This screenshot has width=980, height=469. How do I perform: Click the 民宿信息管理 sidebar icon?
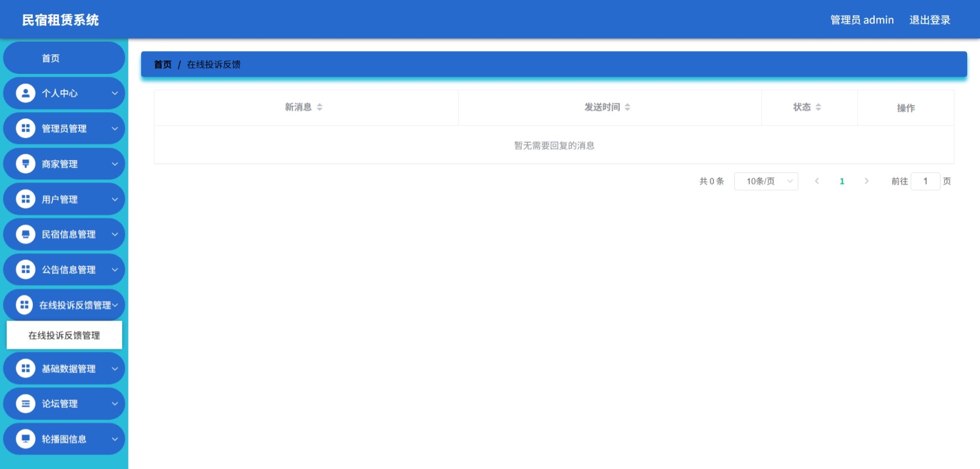[26, 234]
